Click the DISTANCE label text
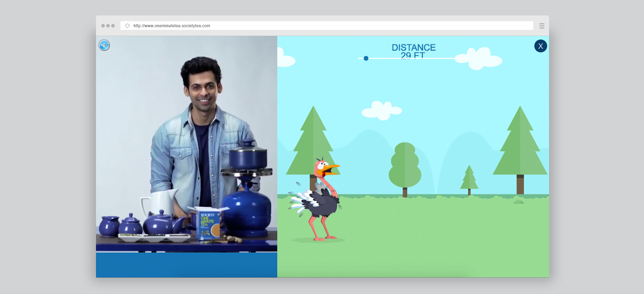 coord(413,48)
